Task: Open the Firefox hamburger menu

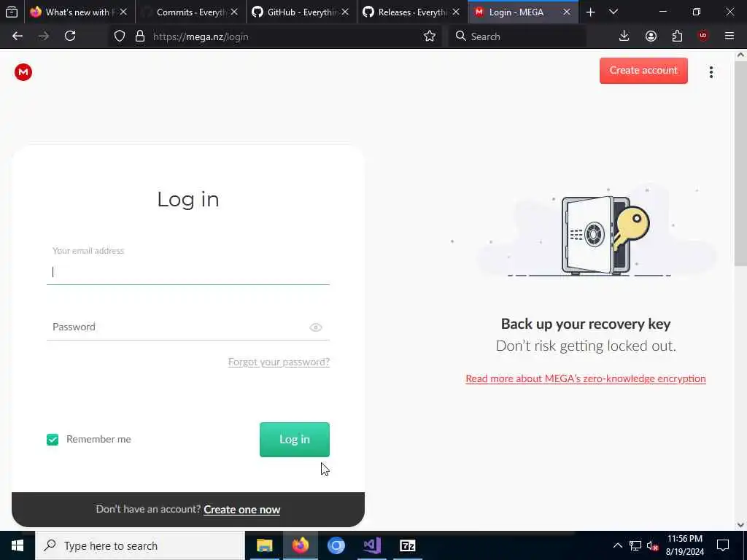Action: point(729,36)
